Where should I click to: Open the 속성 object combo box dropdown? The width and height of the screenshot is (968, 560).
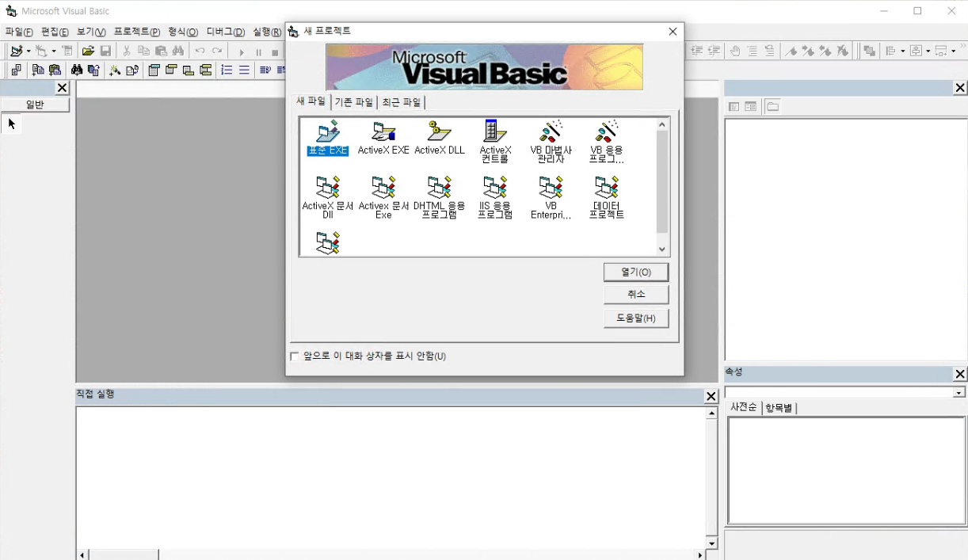pyautogui.click(x=959, y=392)
